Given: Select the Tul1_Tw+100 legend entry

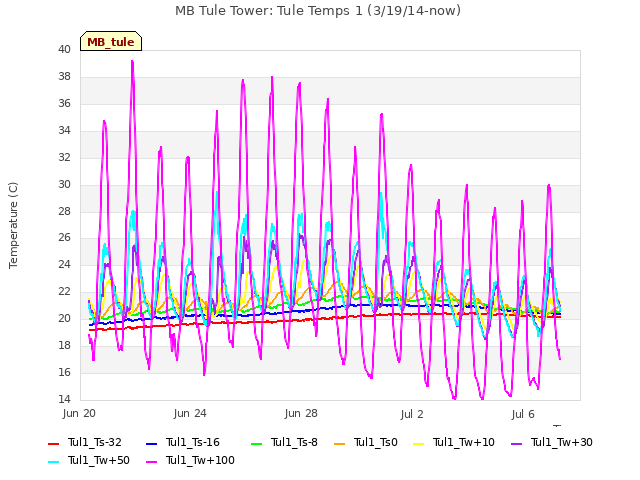Looking at the screenshot, I should [190, 460].
